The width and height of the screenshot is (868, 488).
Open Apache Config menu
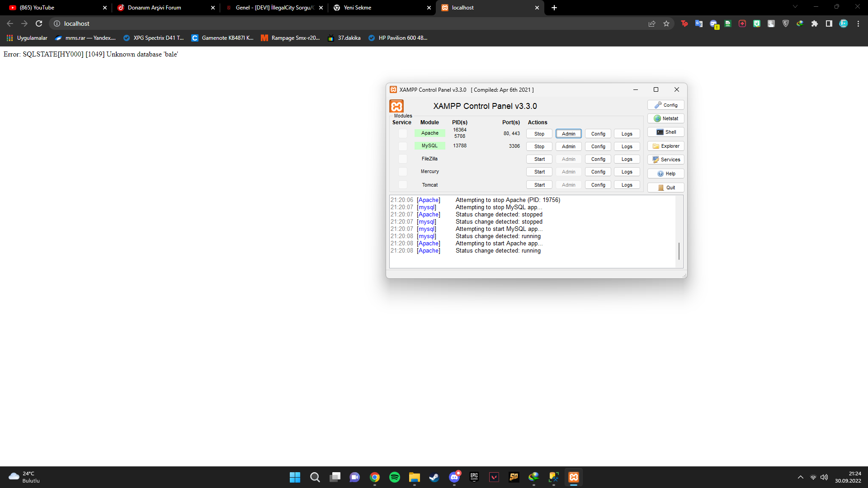[598, 134]
